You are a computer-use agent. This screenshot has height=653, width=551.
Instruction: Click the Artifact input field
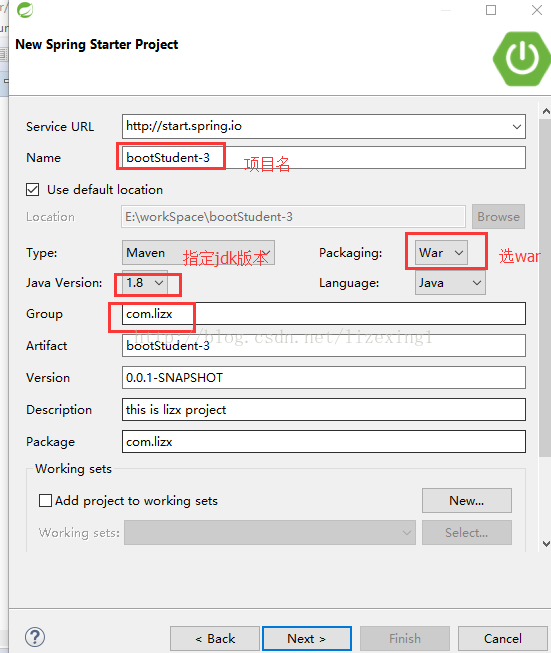[324, 346]
